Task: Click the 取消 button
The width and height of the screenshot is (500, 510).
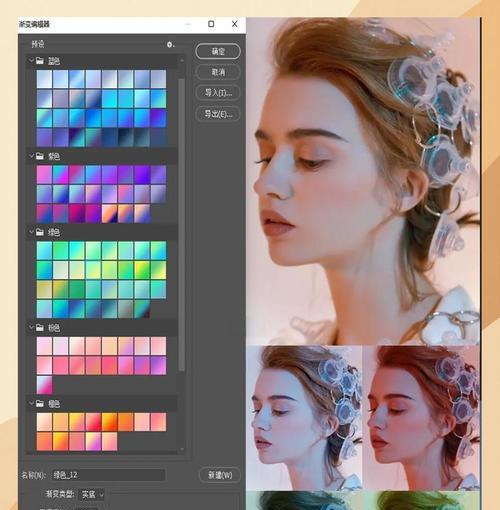Action: [218, 72]
